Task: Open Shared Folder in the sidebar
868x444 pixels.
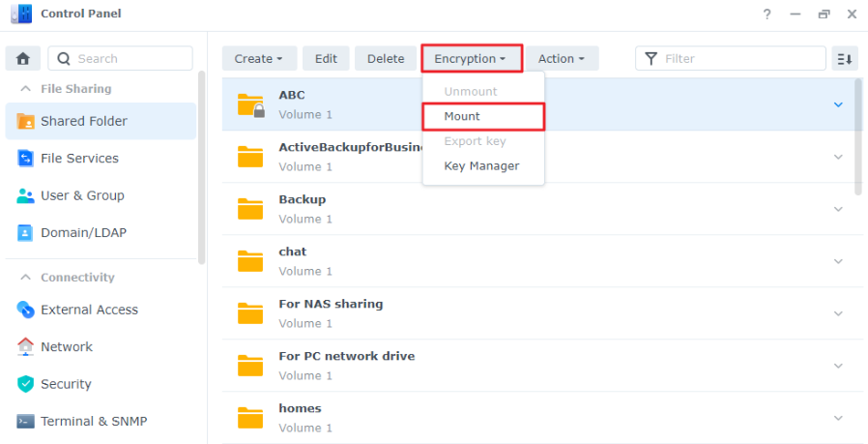Action: point(101,121)
